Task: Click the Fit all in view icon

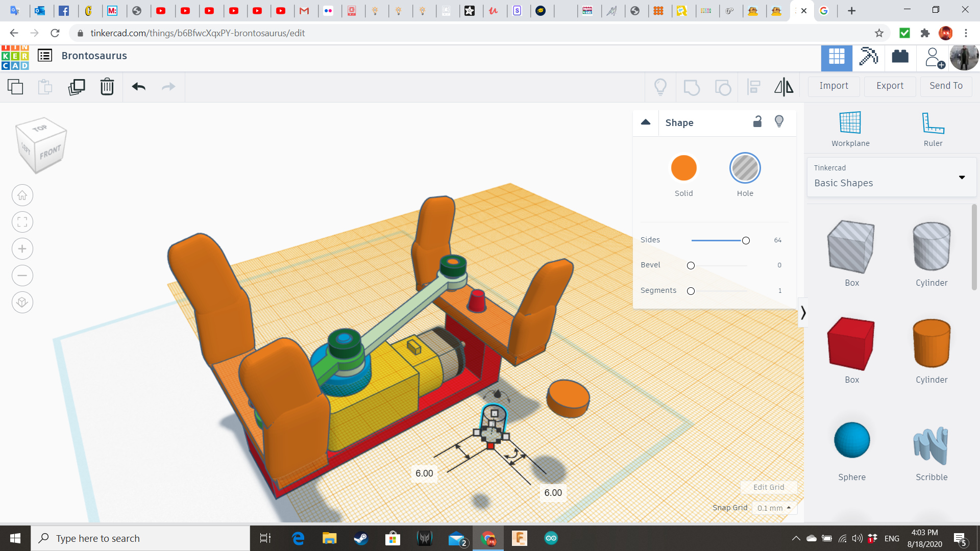Action: click(22, 222)
